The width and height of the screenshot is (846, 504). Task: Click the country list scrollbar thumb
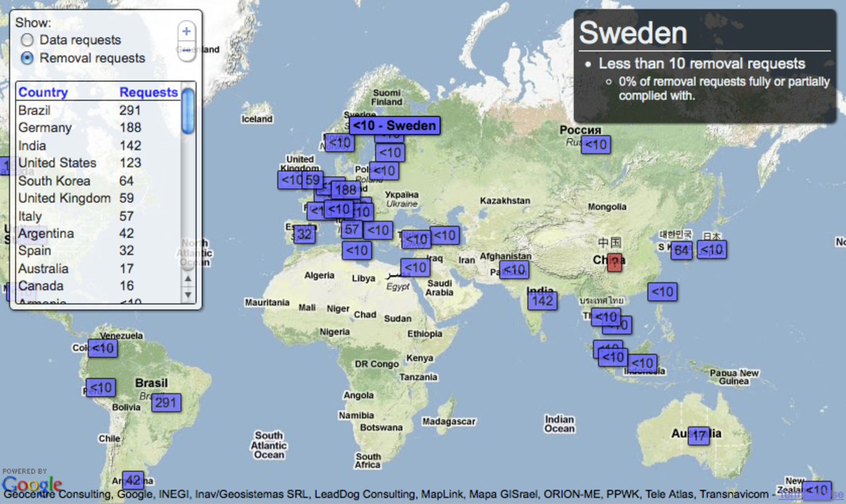point(188,111)
